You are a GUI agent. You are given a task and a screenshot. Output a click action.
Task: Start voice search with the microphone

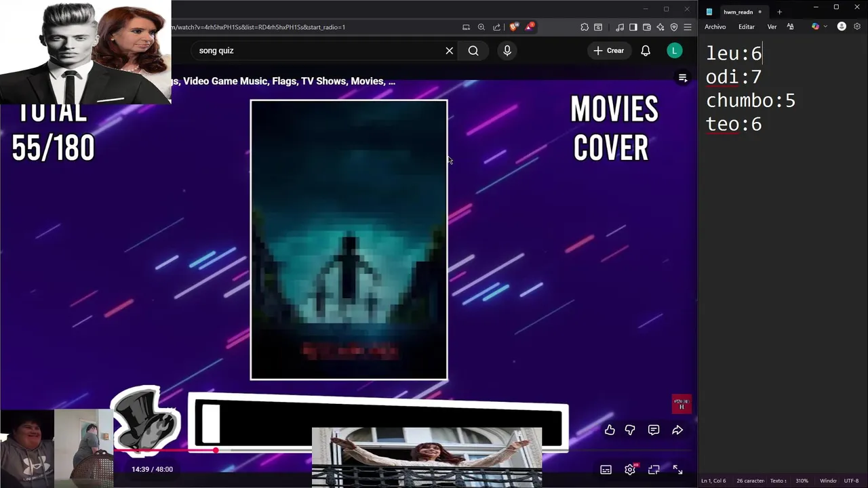tap(507, 51)
